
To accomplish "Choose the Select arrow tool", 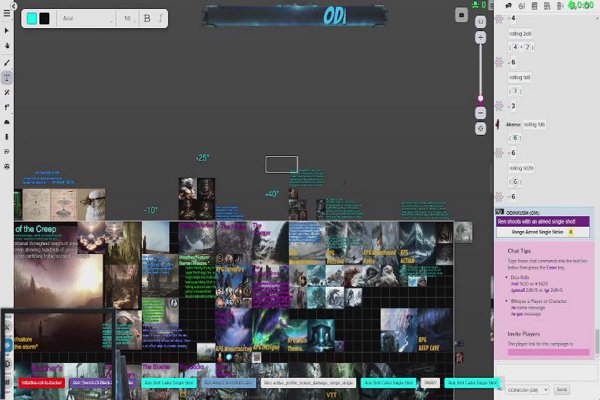I will click(x=7, y=30).
